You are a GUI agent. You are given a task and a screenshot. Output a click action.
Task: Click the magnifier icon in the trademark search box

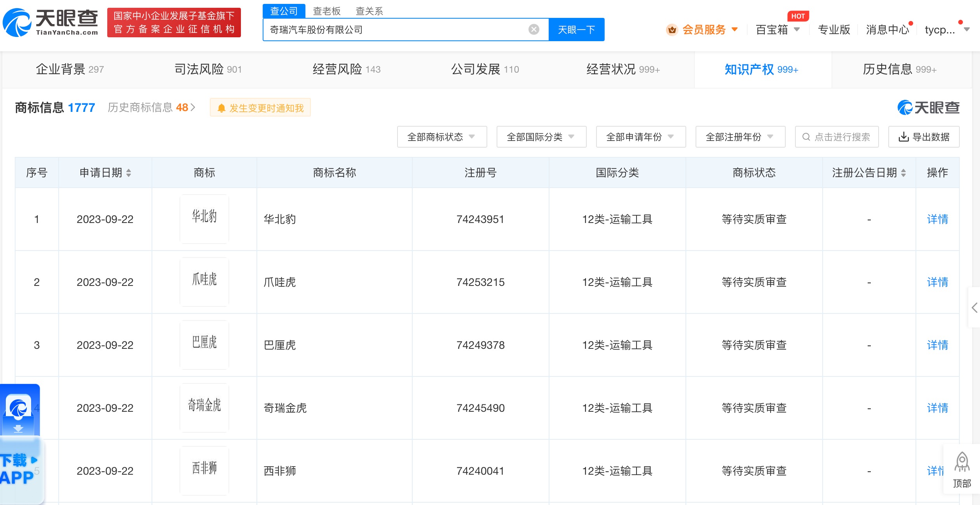[806, 137]
